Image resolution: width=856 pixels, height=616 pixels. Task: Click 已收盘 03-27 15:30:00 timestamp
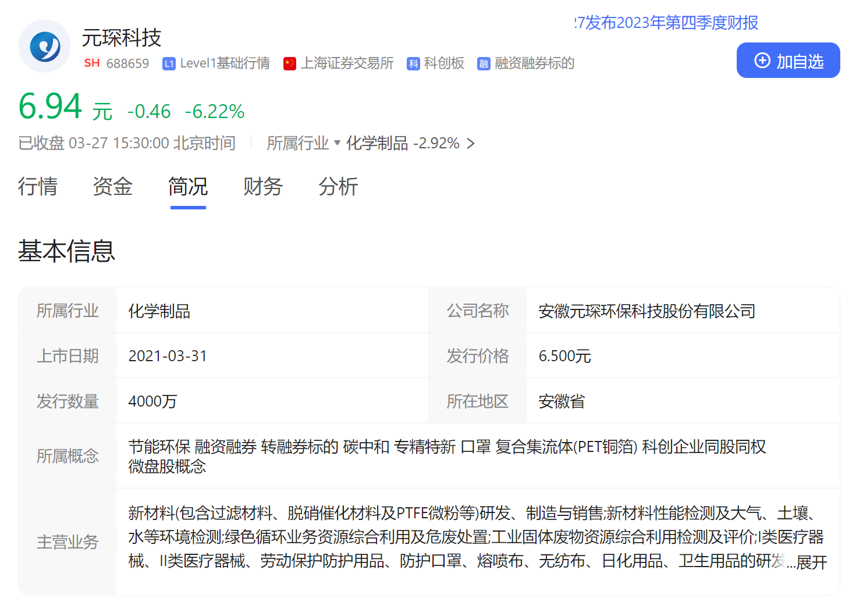point(127,143)
